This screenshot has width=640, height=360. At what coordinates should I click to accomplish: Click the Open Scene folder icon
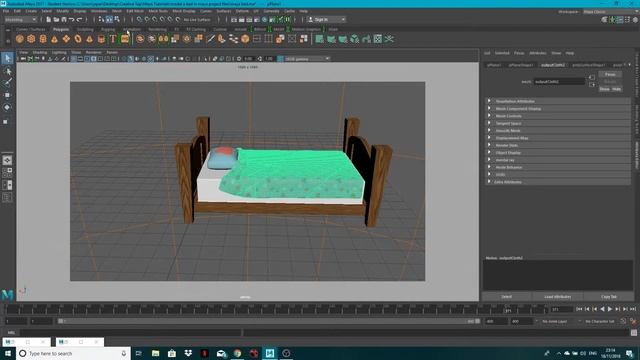pyautogui.click(x=56, y=19)
